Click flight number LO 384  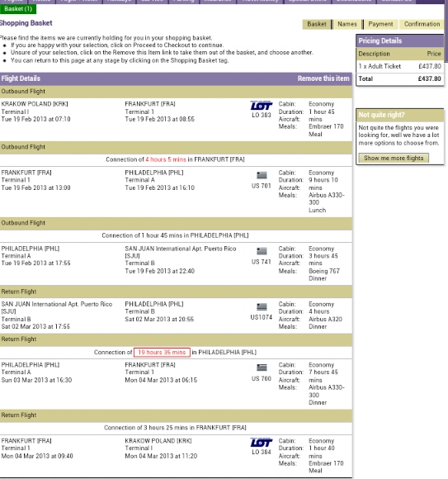[262, 452]
